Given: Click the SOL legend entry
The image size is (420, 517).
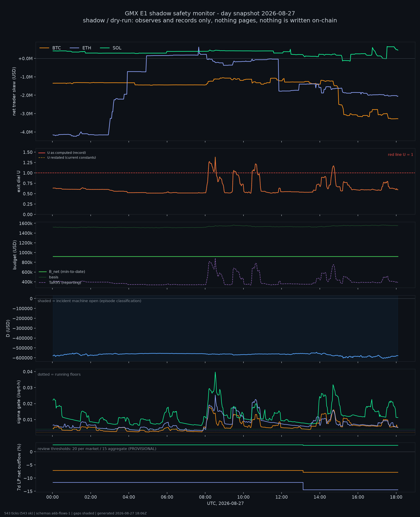Looking at the screenshot, I should click(111, 48).
